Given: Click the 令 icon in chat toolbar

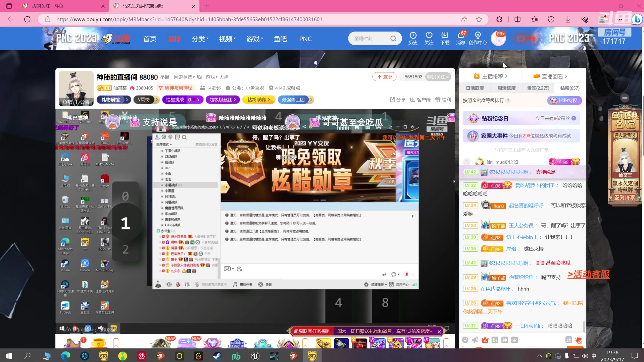Looking at the screenshot, I should click(515, 340).
